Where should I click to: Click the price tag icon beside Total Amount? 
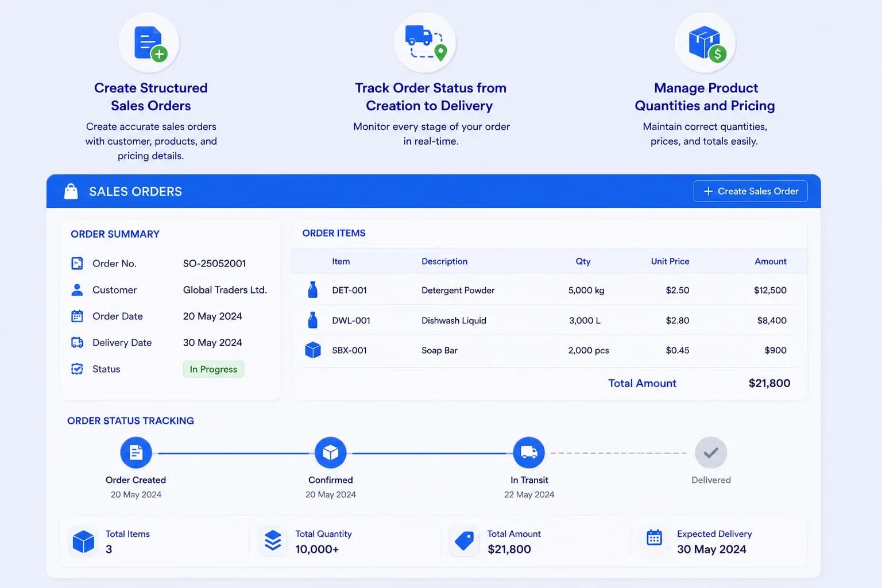464,541
